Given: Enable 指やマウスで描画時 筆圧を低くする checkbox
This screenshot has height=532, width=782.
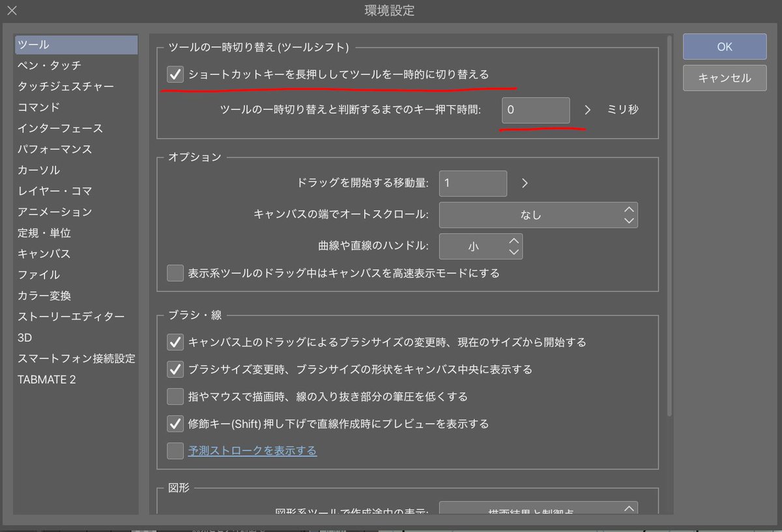Looking at the screenshot, I should pyautogui.click(x=175, y=396).
